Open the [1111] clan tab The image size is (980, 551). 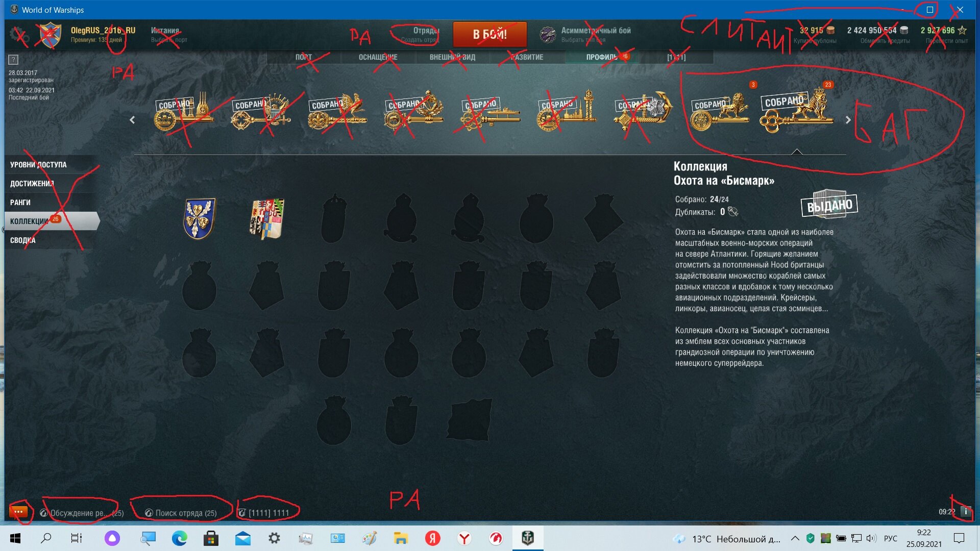tap(676, 57)
